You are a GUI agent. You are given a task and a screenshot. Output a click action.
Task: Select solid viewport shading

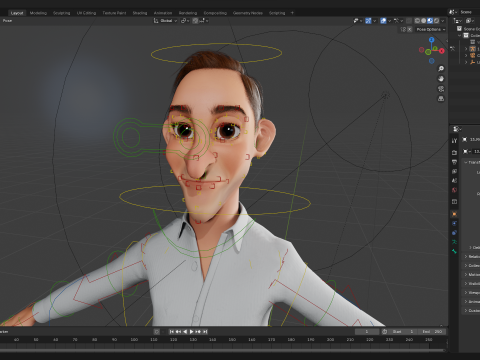click(x=424, y=21)
